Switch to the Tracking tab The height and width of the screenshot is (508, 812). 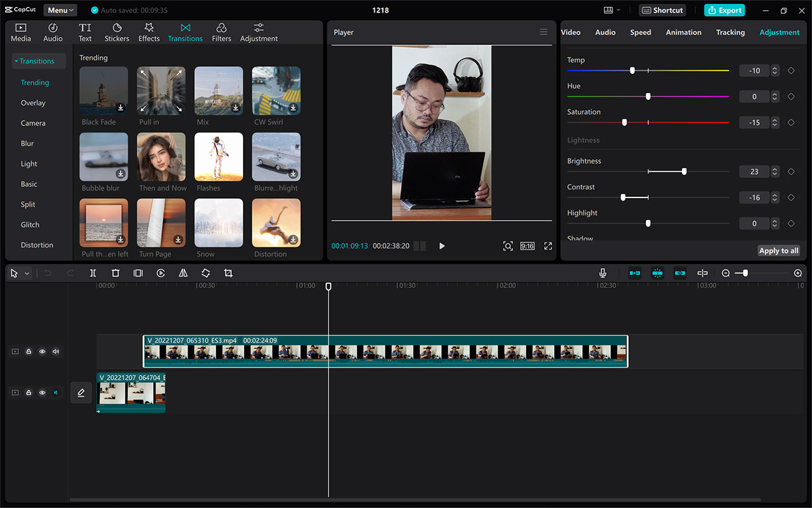pyautogui.click(x=730, y=32)
